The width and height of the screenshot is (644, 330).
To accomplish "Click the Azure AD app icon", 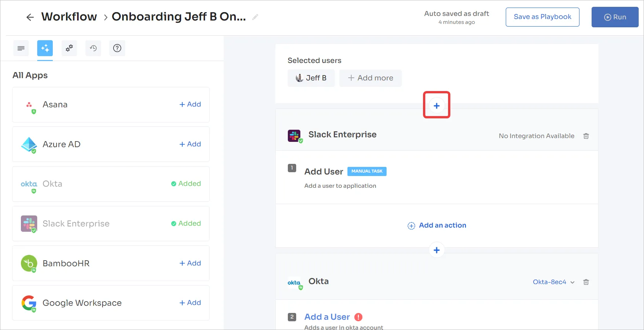I will pos(29,145).
